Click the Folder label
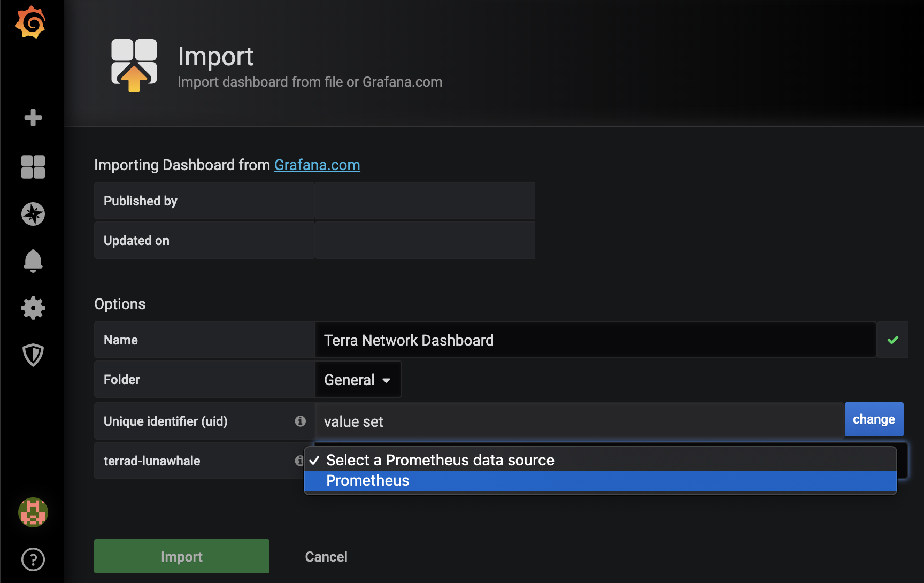924x583 pixels. coord(122,380)
